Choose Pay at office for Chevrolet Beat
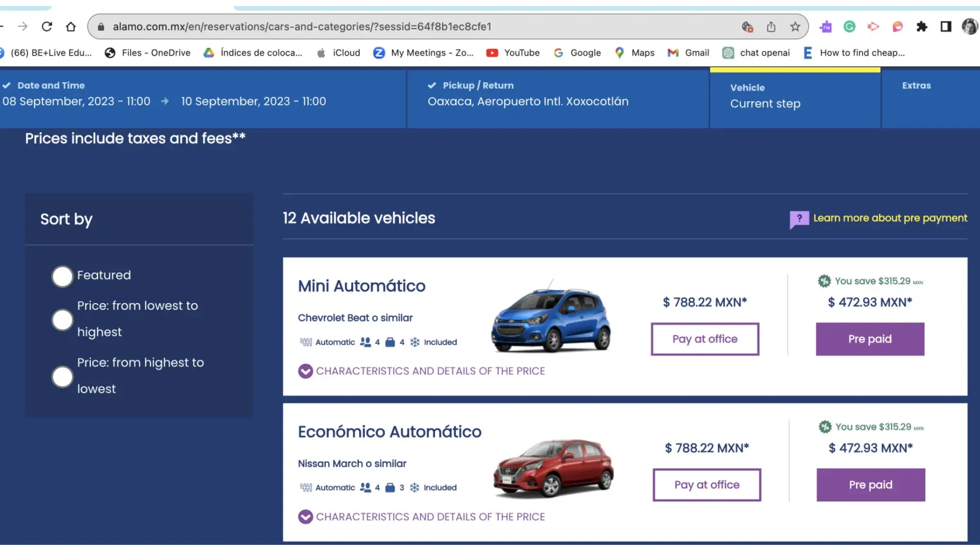Screen dimensions: 980x551 tap(704, 339)
